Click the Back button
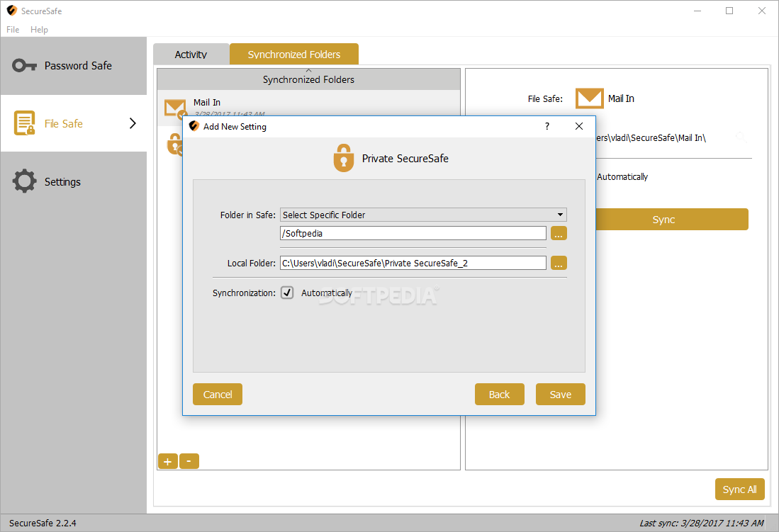Image resolution: width=779 pixels, height=532 pixels. coord(499,395)
